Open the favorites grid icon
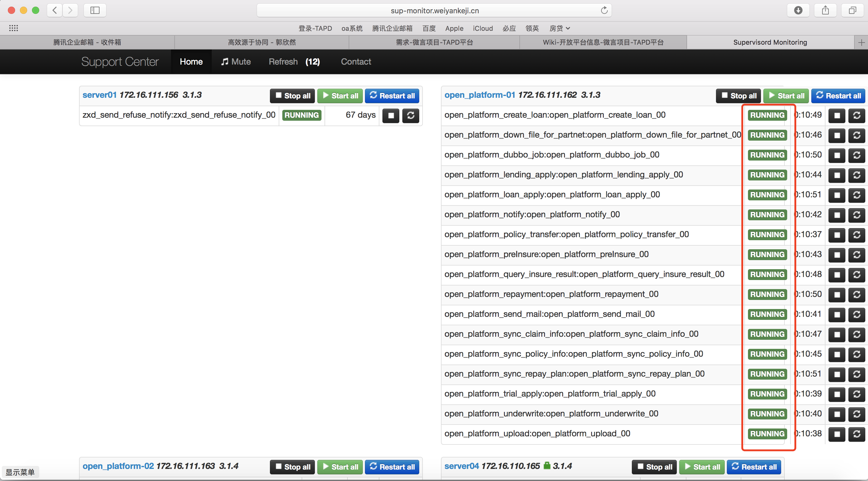Image resolution: width=868 pixels, height=481 pixels. tap(14, 28)
